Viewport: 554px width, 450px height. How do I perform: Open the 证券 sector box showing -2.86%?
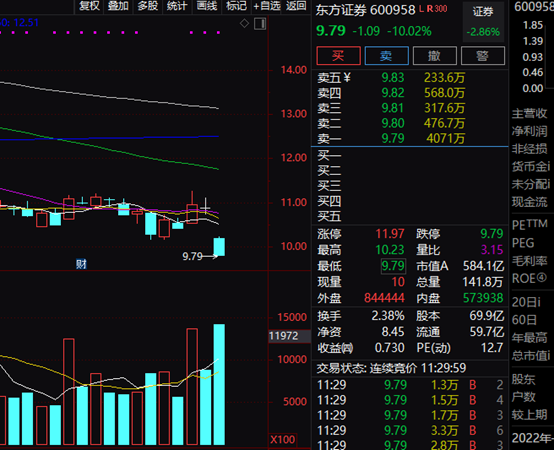pos(483,22)
